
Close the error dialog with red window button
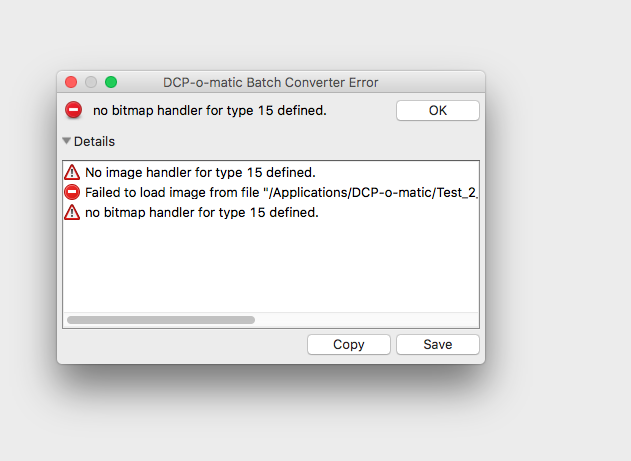(71, 82)
